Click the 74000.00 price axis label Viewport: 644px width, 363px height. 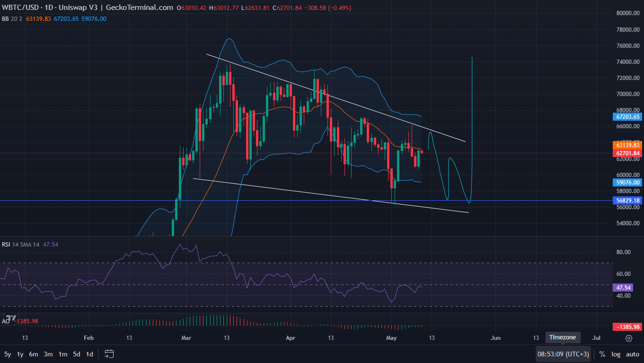click(x=627, y=62)
